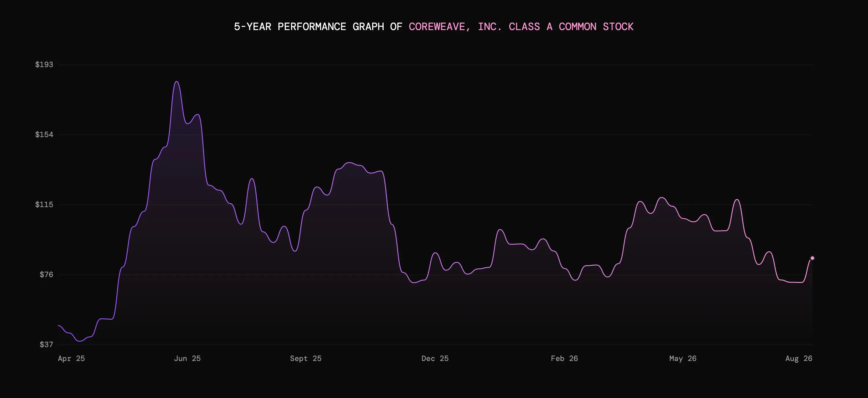Click the Sept 25 x-axis label
The width and height of the screenshot is (868, 398).
coord(306,359)
